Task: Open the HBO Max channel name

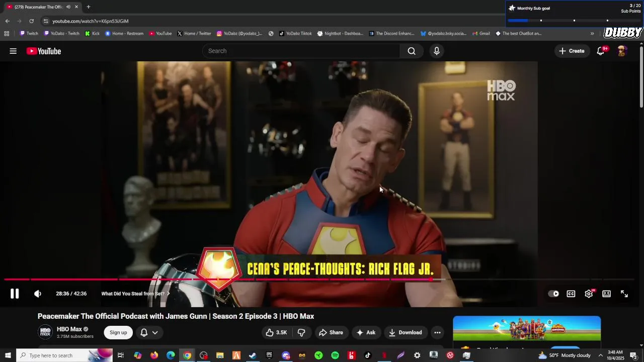Action: pyautogui.click(x=69, y=329)
